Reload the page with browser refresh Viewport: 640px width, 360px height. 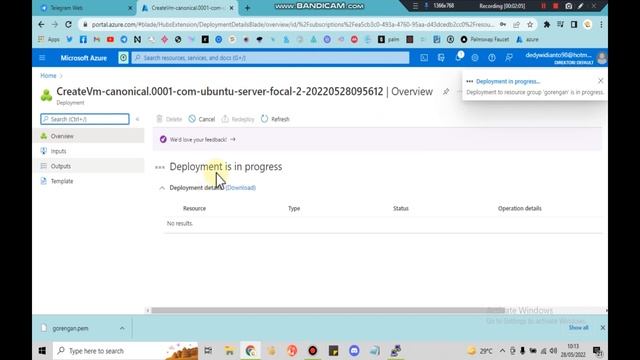coord(69,24)
